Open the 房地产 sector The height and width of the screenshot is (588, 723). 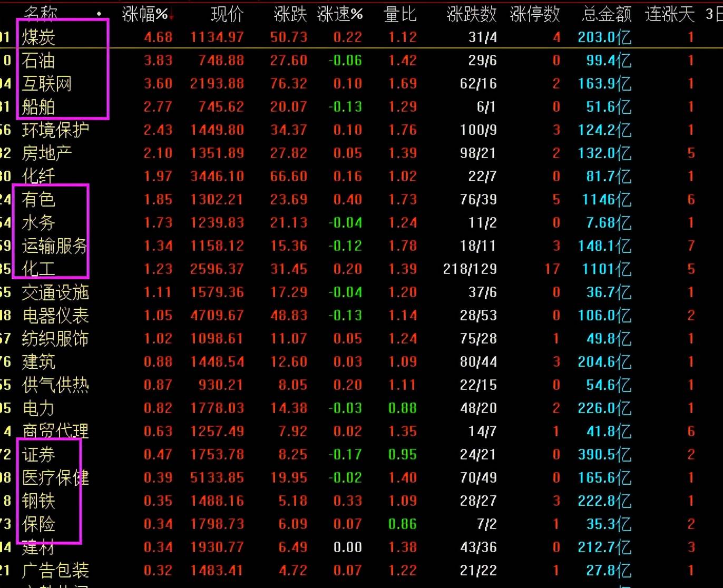pyautogui.click(x=361, y=153)
